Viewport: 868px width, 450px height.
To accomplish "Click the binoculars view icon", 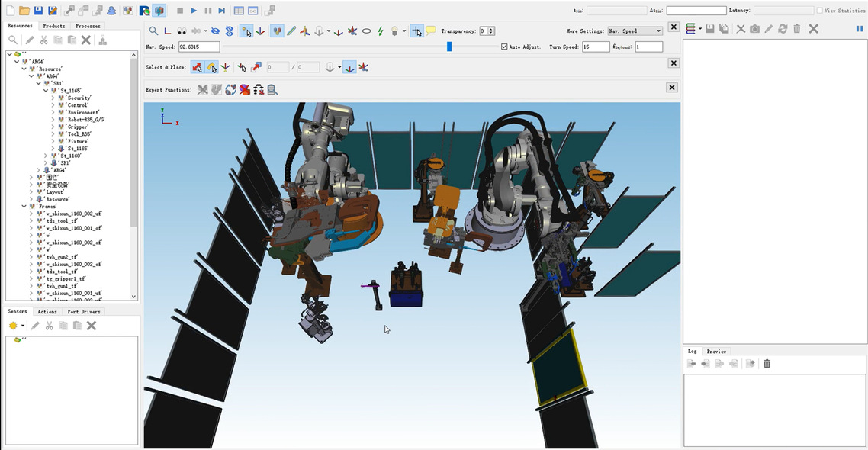I will tap(182, 31).
